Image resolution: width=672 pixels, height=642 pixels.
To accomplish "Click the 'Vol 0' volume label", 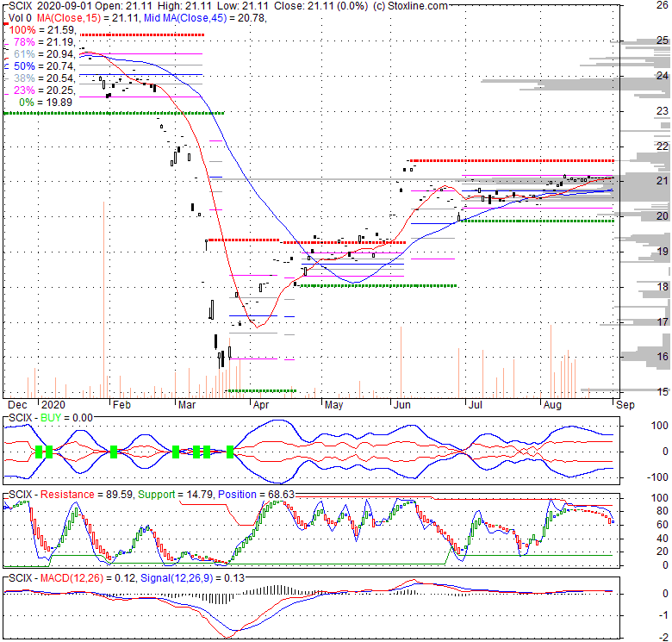I will pos(20,18).
